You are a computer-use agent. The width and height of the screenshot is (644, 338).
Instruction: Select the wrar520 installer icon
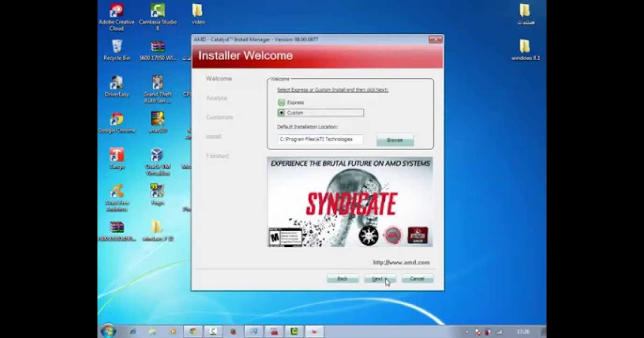[x=157, y=122]
